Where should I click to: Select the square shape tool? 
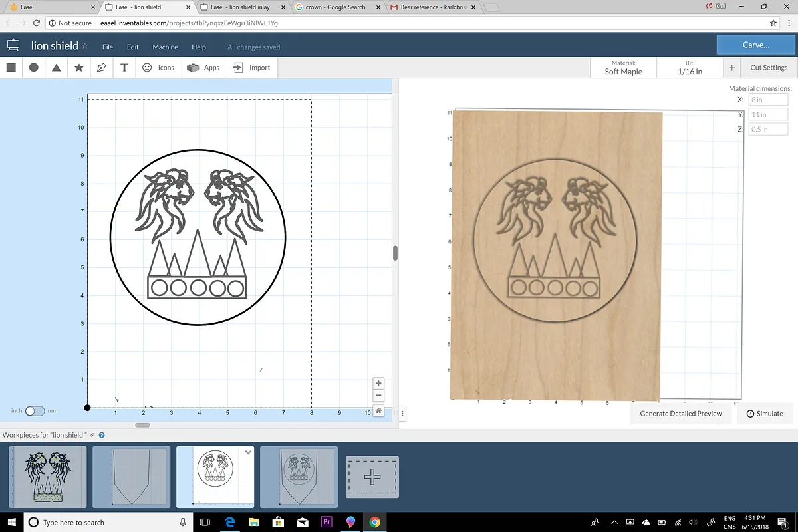pyautogui.click(x=11, y=67)
